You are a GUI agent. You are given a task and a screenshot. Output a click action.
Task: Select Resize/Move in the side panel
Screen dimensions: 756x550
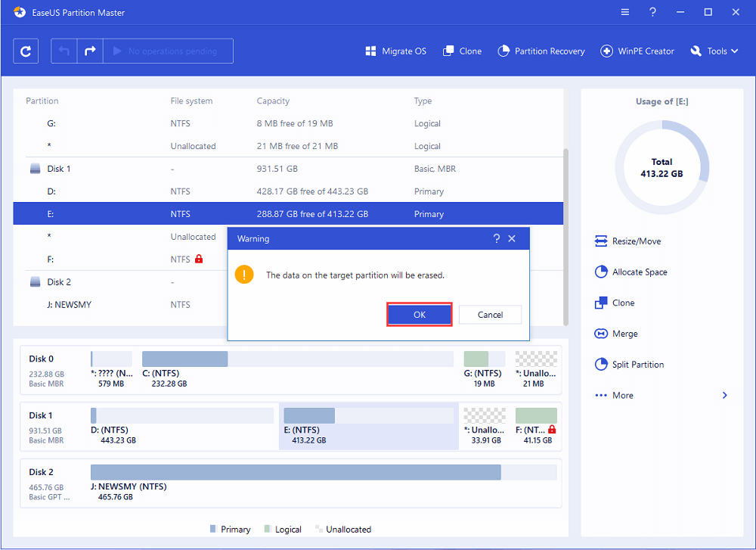pyautogui.click(x=627, y=241)
